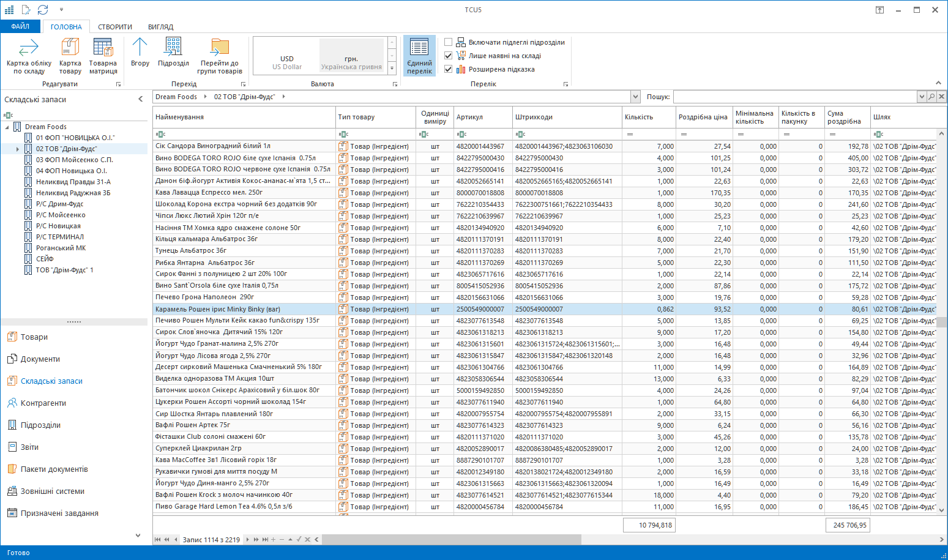
Task: Toggle the Єдиний перелік view button
Action: point(419,56)
